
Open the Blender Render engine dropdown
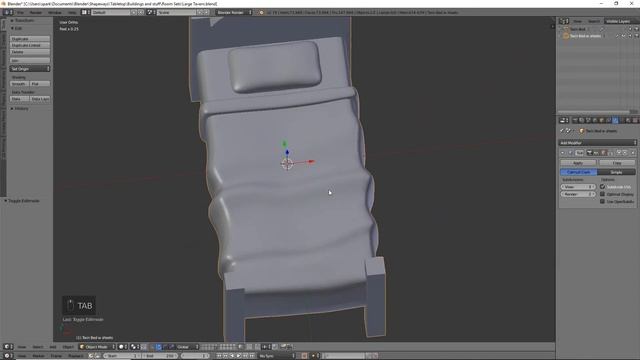(x=234, y=13)
